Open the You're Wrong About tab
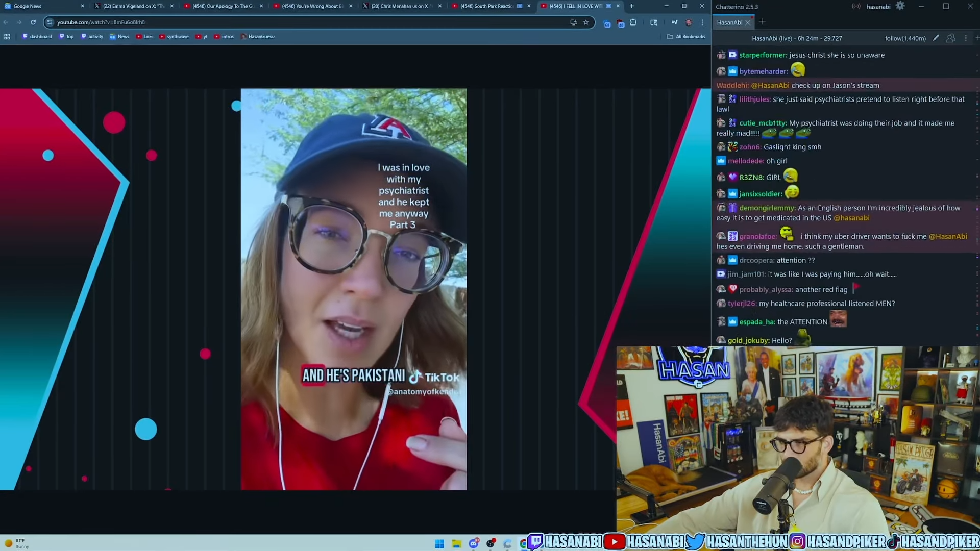This screenshot has height=551, width=980. 312,6
